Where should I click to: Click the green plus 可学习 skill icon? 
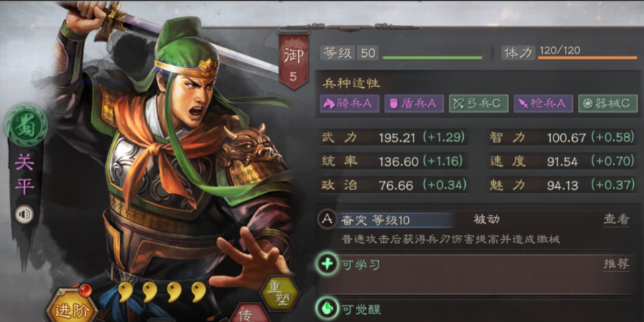point(327,264)
